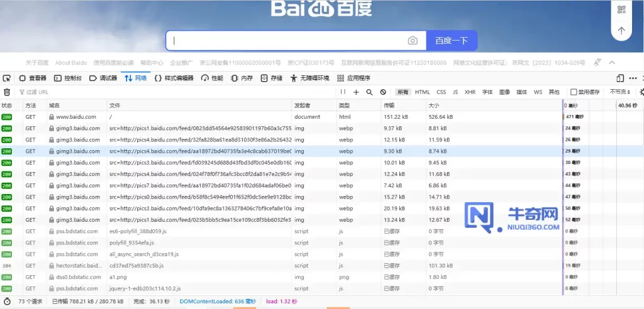
Task: Open the 关于百度 footer link
Action: pos(37,63)
